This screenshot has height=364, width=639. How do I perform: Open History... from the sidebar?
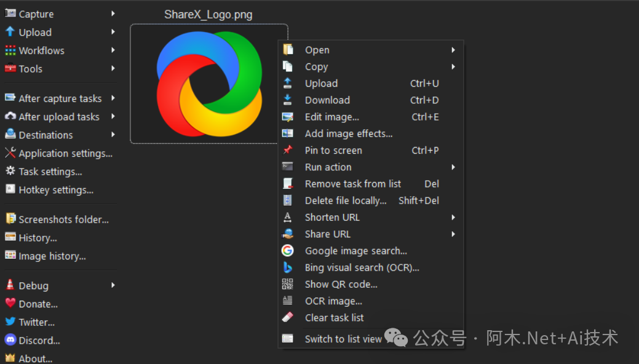tap(38, 237)
